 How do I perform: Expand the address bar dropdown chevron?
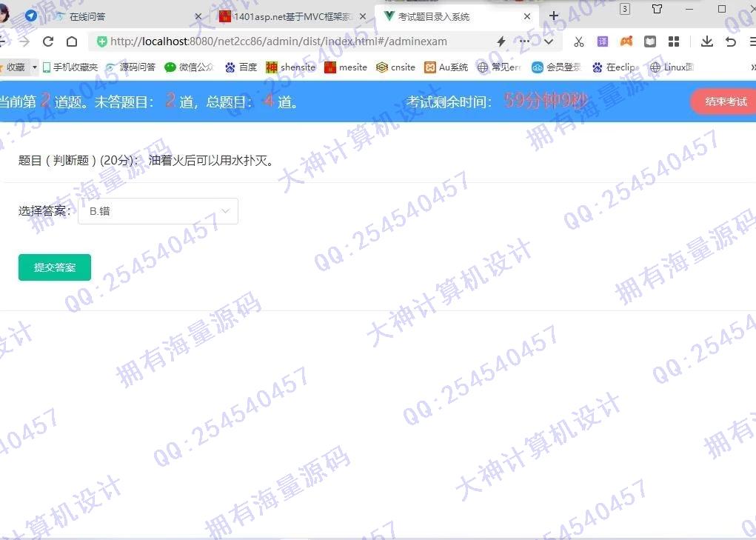[548, 41]
